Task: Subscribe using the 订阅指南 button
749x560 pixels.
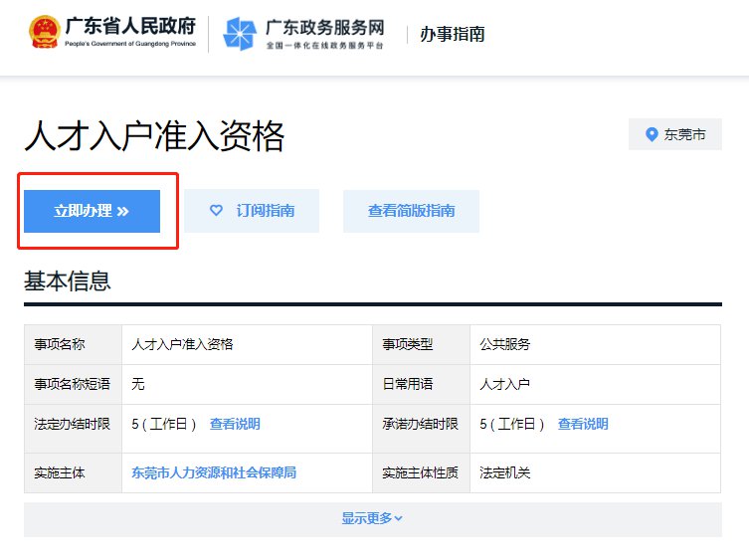Action: point(252,211)
